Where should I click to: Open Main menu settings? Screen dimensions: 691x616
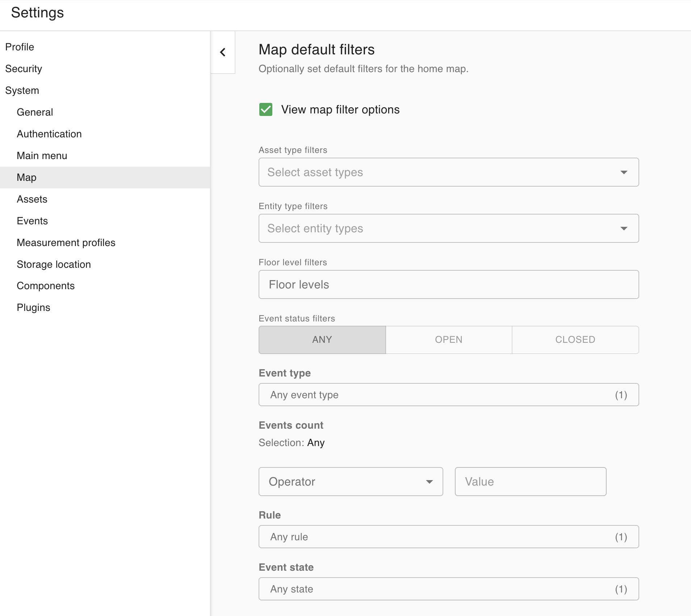coord(42,156)
